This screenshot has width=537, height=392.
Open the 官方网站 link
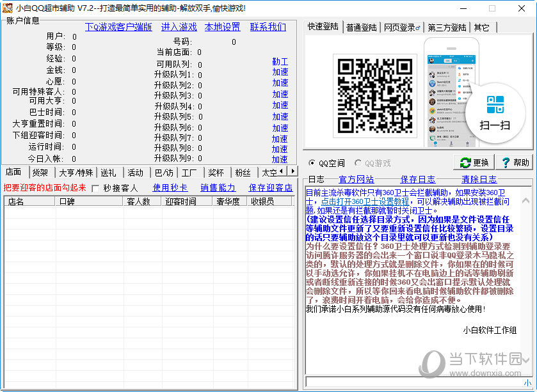coord(357,179)
